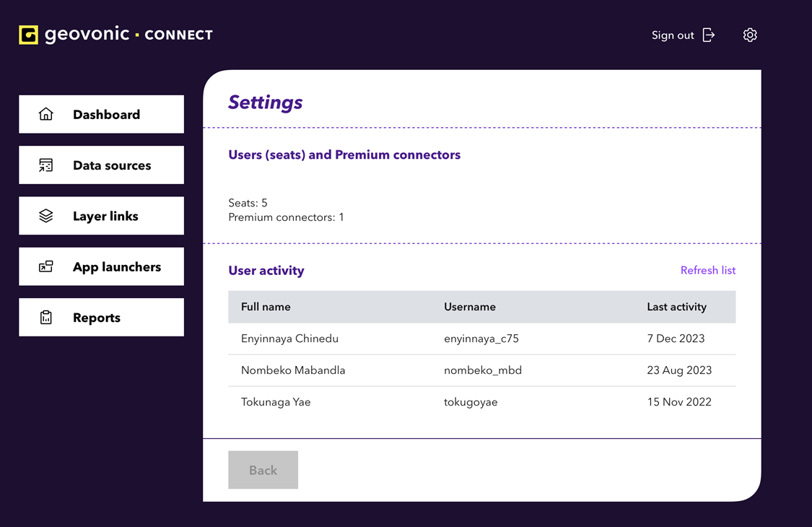Open App launchers via its launcher icon

(x=46, y=266)
